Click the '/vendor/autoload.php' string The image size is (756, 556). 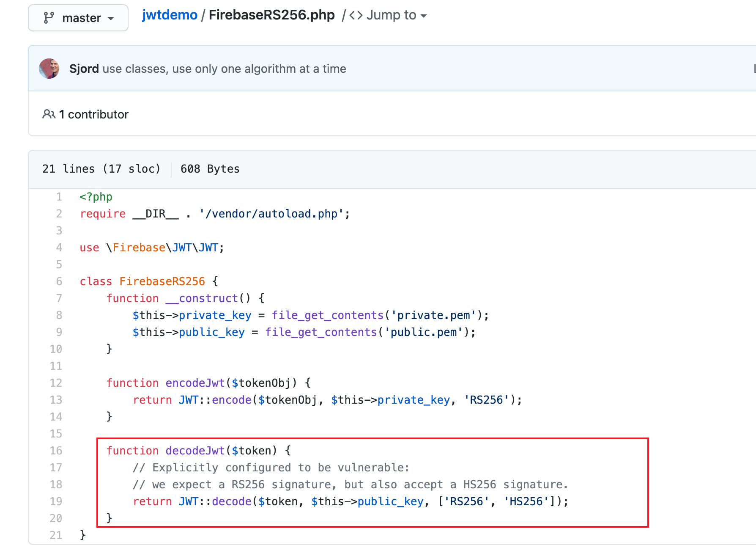click(x=271, y=214)
